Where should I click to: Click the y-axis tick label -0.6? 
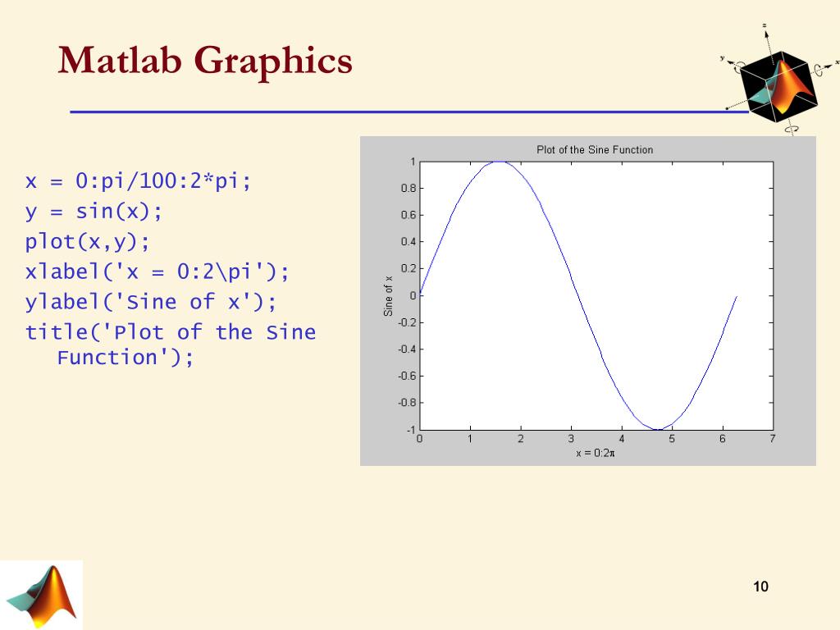[x=407, y=376]
